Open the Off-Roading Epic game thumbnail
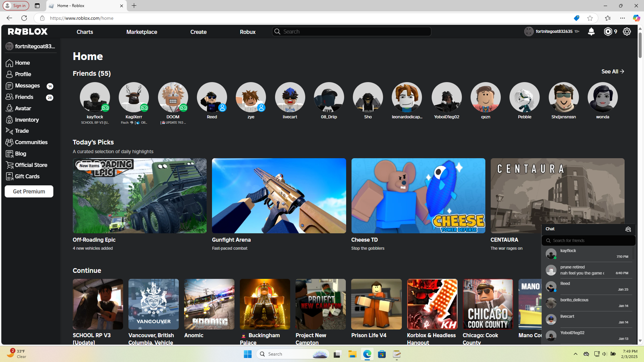 (x=140, y=196)
